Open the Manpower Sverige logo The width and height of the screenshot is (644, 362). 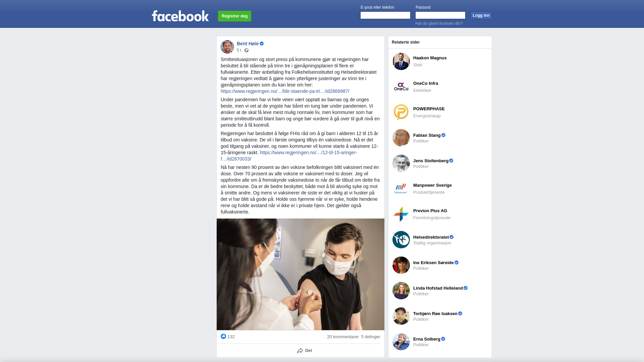coord(401,189)
